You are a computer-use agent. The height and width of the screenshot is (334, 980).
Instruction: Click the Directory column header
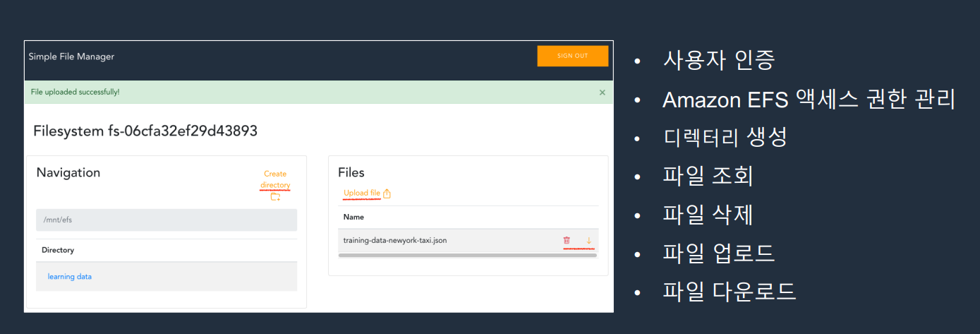click(x=58, y=250)
